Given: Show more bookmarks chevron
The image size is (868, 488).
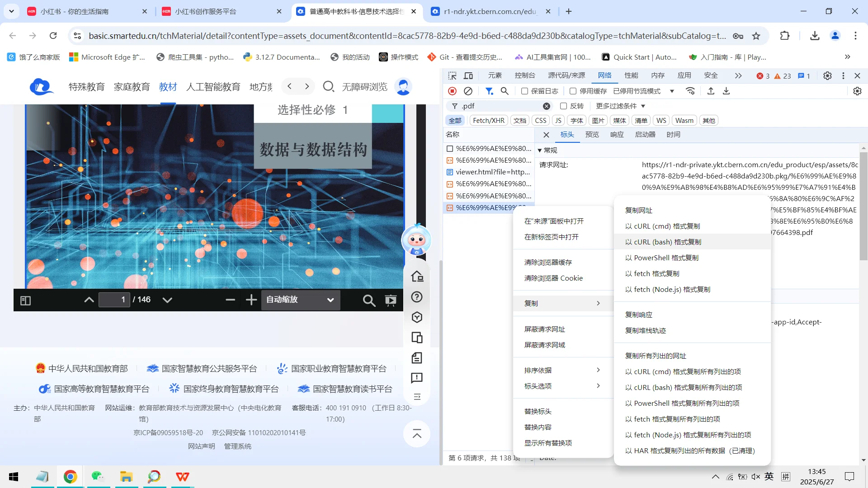Looking at the screenshot, I should coord(848,57).
